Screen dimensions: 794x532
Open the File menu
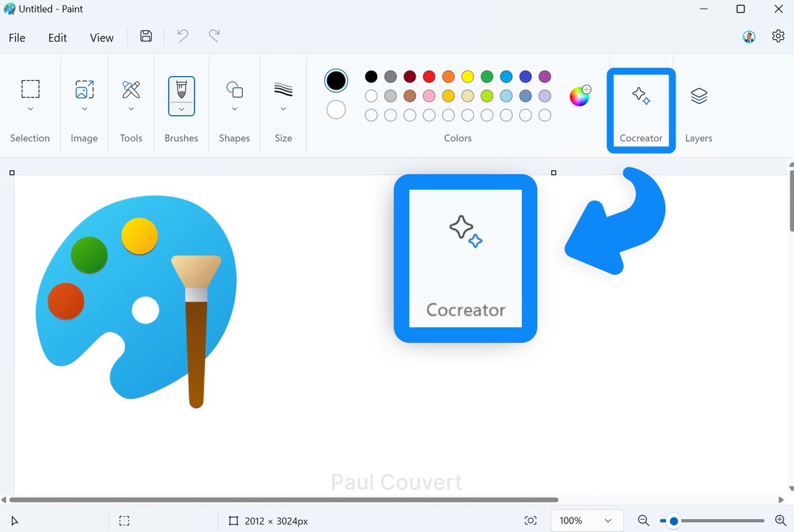[x=17, y=38]
